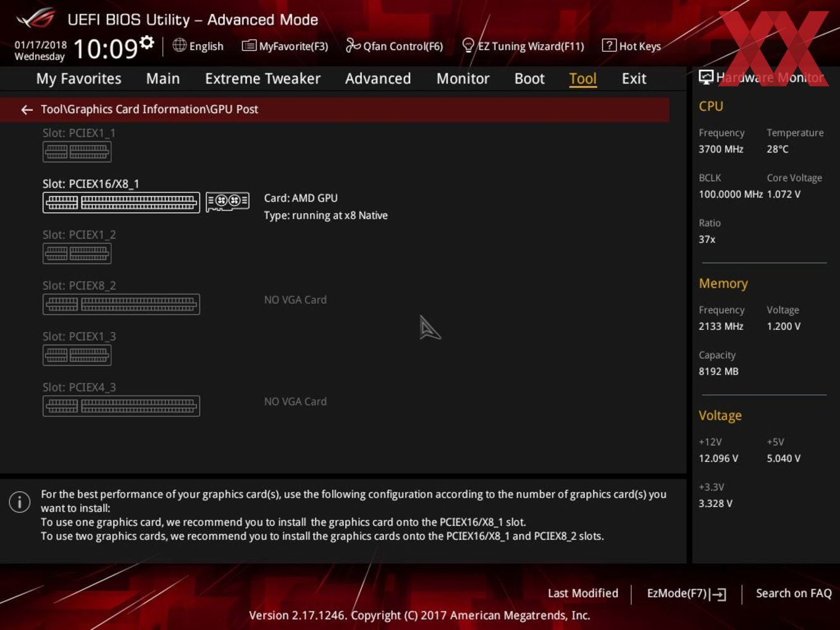Click Capacity value 8192 MB
This screenshot has width=840, height=630.
pyautogui.click(x=718, y=371)
